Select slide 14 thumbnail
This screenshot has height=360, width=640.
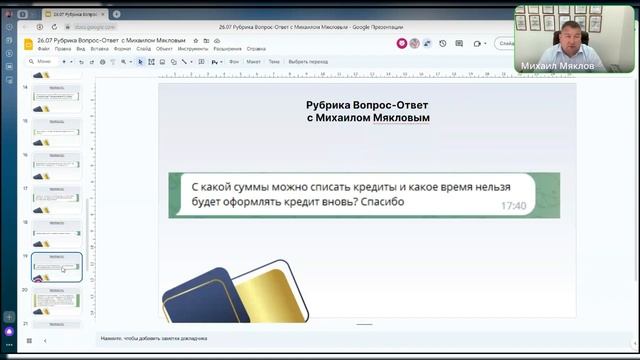tap(57, 98)
